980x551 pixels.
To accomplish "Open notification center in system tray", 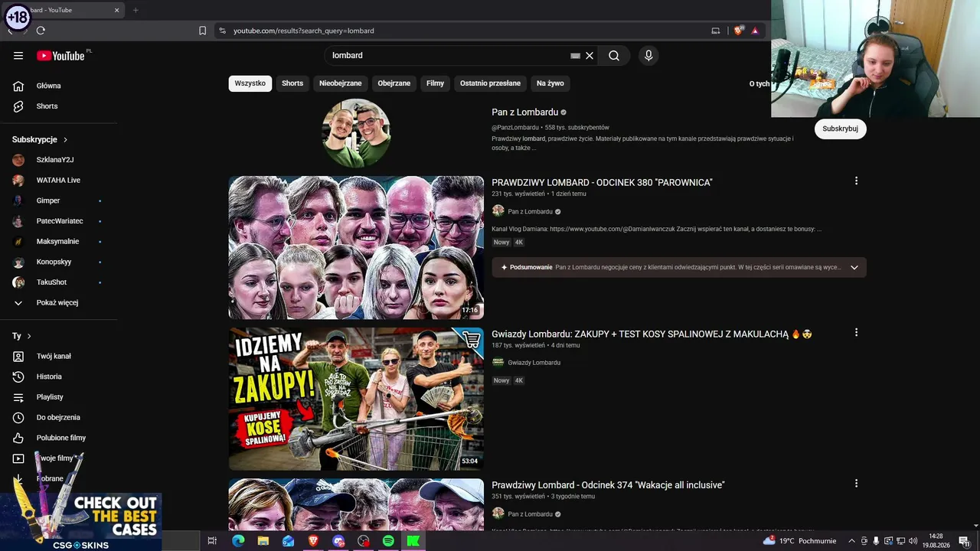I will point(964,541).
